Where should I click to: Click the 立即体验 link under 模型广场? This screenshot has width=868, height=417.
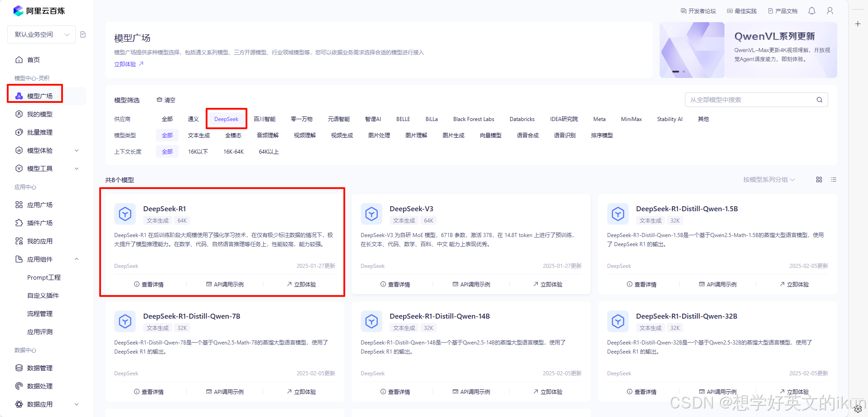point(129,64)
